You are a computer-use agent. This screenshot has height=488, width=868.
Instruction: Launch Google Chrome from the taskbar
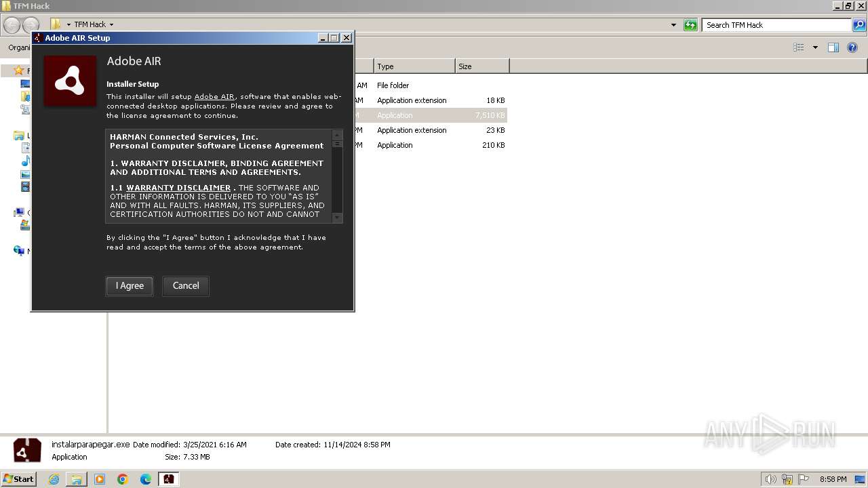point(123,479)
